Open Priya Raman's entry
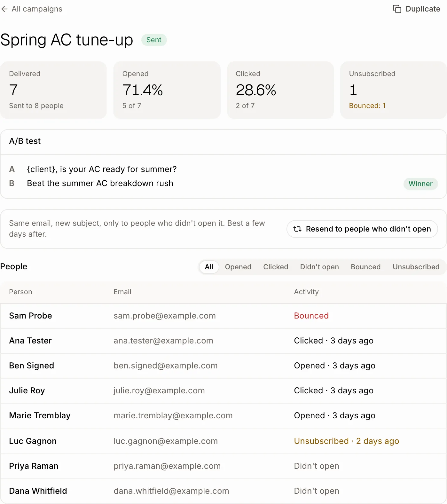 coord(224,466)
